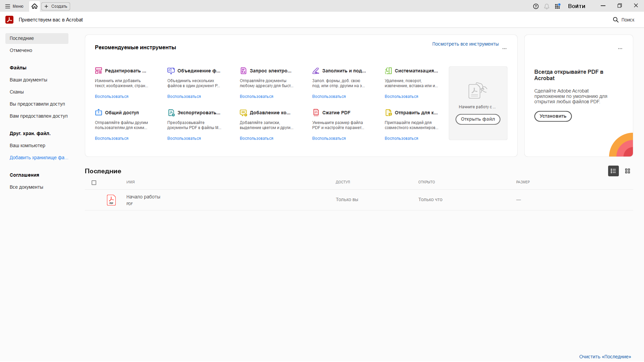
Task: Click the Add comments icon
Action: [243, 113]
